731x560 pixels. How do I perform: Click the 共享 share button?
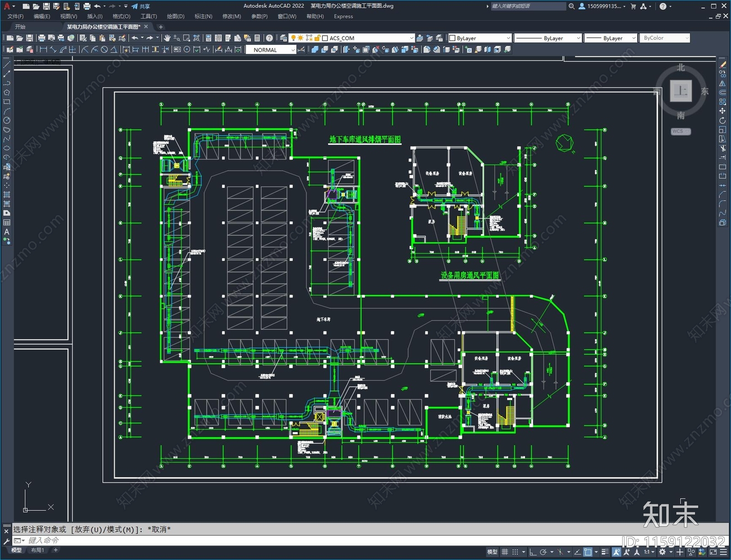coord(140,6)
